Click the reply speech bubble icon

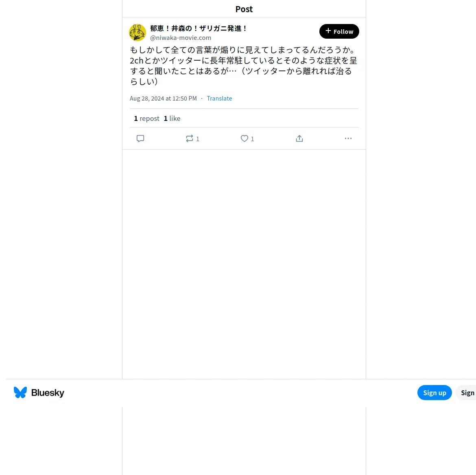(140, 138)
